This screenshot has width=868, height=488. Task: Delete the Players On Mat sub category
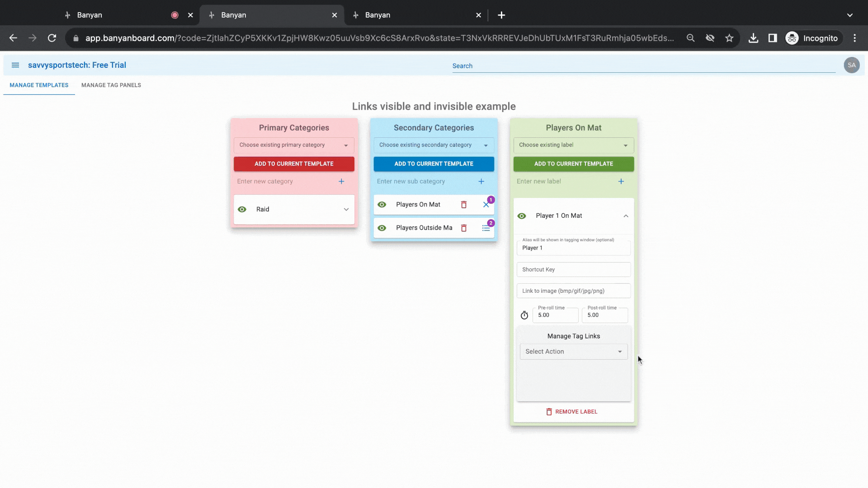[463, 205]
